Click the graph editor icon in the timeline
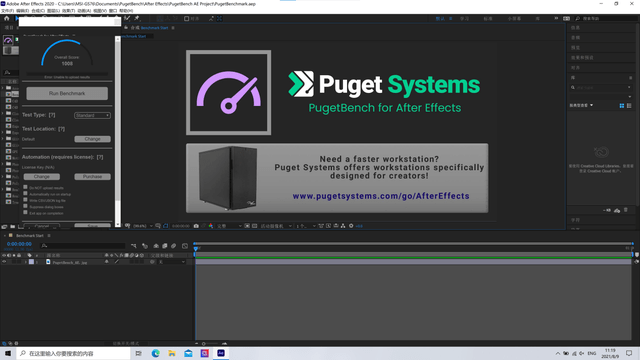Image resolution: width=640 pixels, height=360 pixels. click(x=185, y=246)
